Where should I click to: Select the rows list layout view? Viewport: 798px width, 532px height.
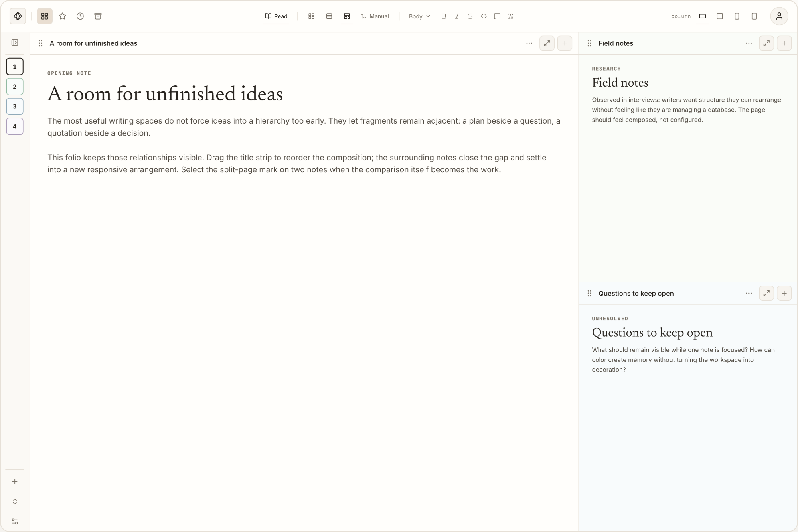329,16
